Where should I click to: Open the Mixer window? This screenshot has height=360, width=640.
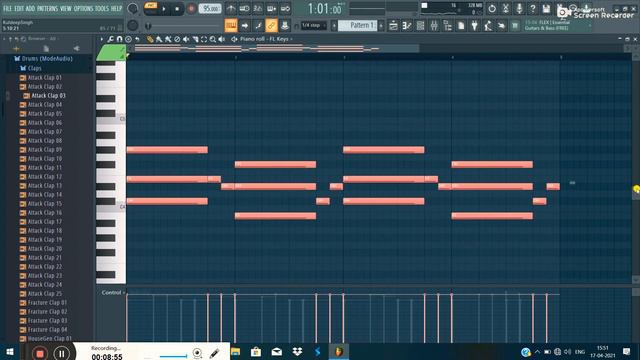coord(434,26)
